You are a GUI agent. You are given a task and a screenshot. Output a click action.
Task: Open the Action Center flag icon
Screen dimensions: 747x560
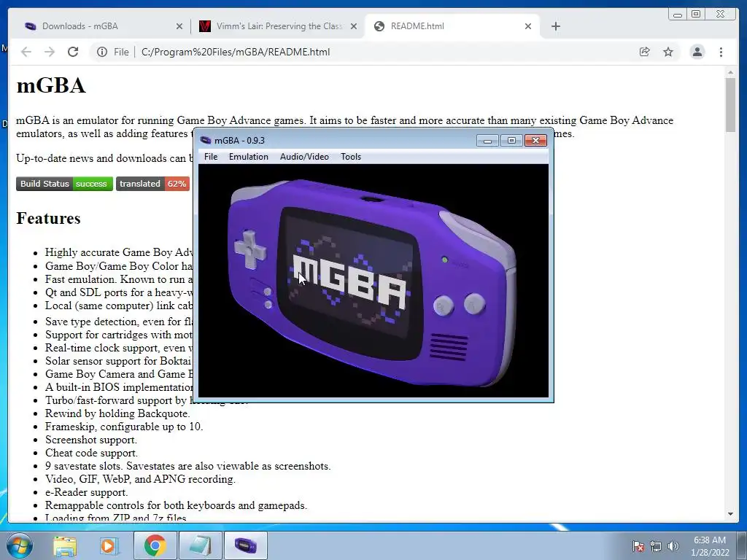tap(638, 546)
